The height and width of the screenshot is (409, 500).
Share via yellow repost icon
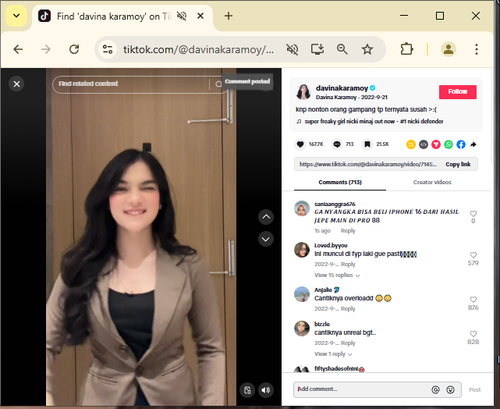pyautogui.click(x=411, y=144)
